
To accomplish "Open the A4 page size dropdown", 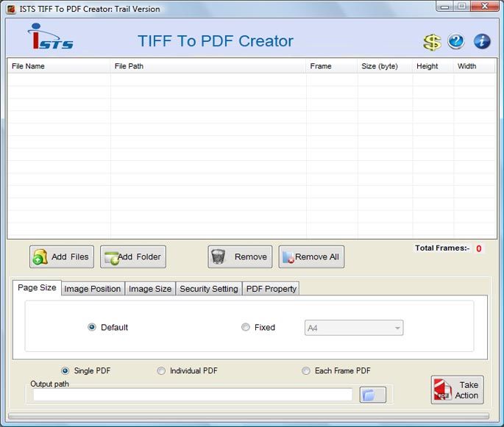I will 354,328.
